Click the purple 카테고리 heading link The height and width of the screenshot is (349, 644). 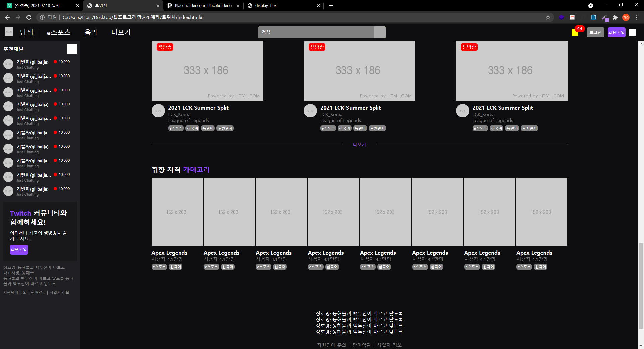[x=196, y=170]
